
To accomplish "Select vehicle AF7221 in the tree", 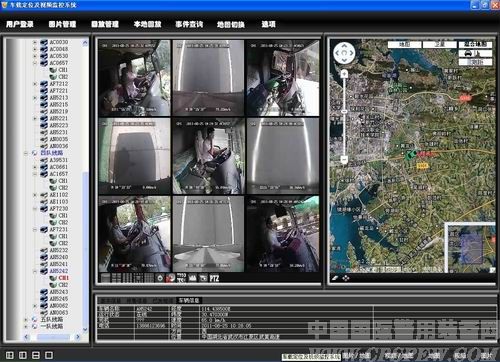I will (59, 91).
